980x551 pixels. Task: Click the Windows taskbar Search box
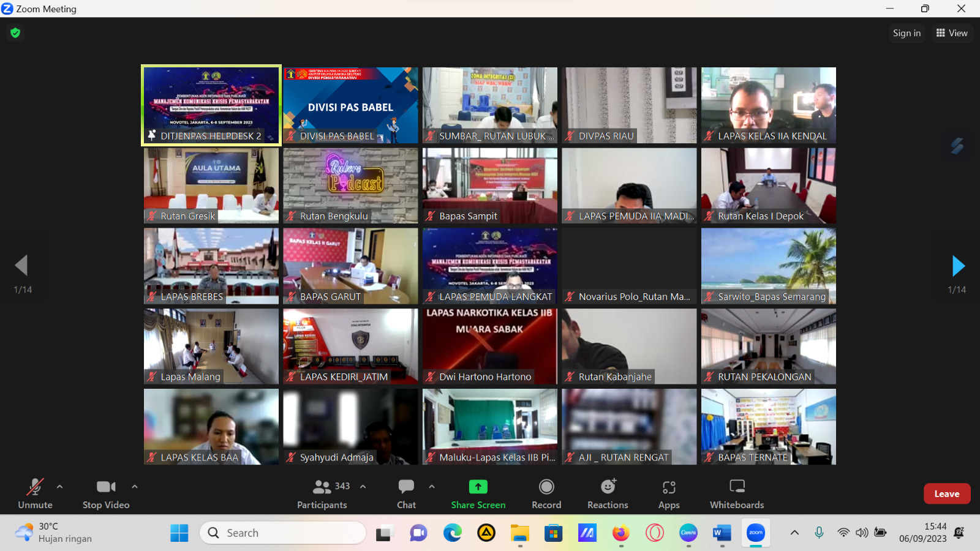tap(283, 533)
